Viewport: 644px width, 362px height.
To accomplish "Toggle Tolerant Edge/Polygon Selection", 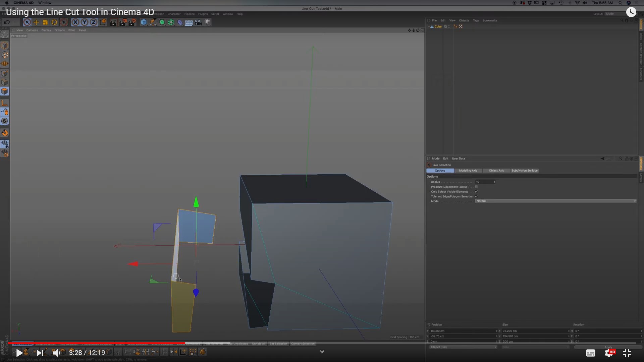I will coord(476,196).
